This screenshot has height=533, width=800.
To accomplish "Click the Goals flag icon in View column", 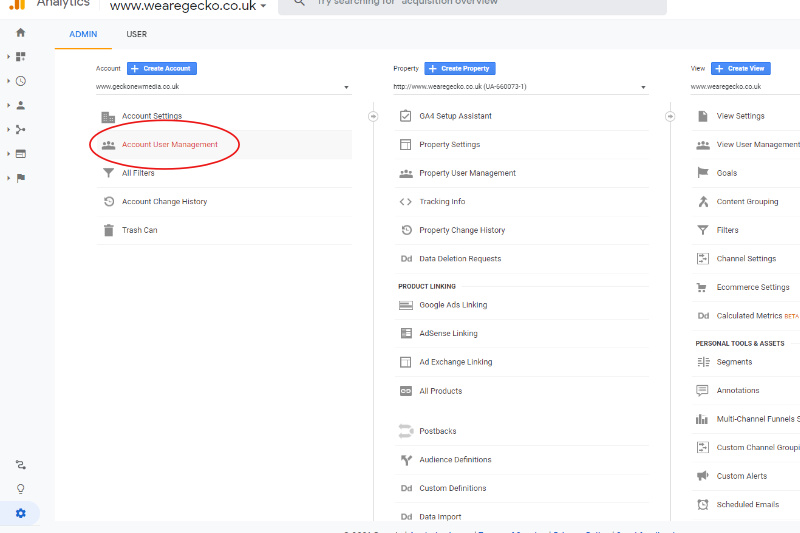I will point(703,172).
